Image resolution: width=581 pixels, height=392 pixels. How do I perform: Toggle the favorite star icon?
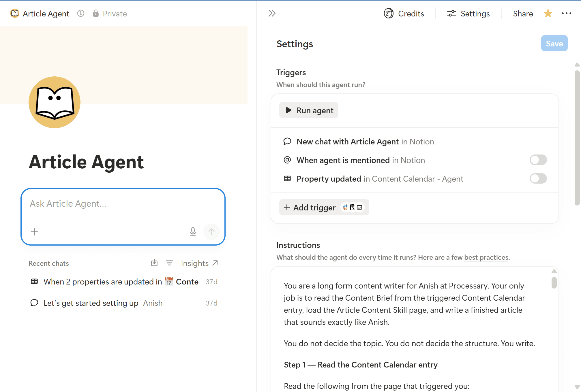[548, 13]
